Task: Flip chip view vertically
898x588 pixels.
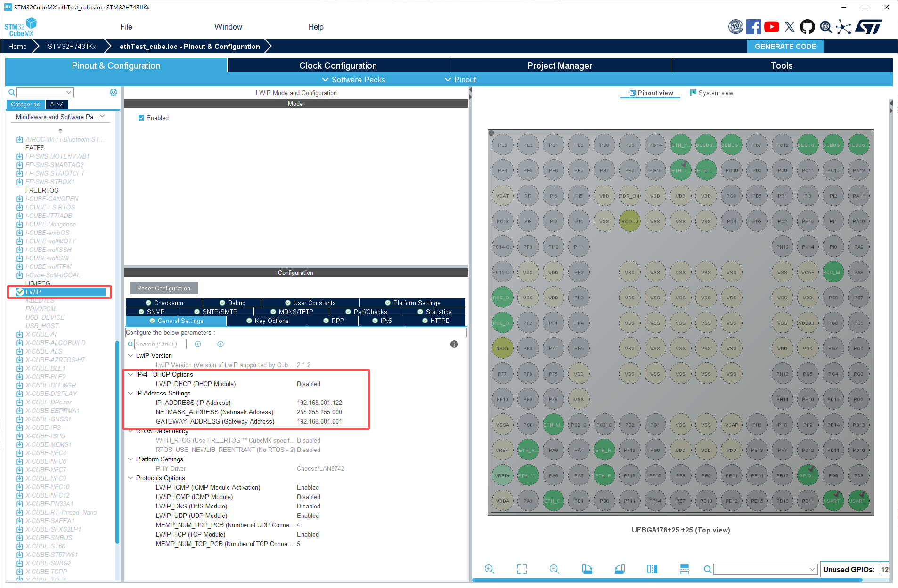Action: pyautogui.click(x=685, y=569)
